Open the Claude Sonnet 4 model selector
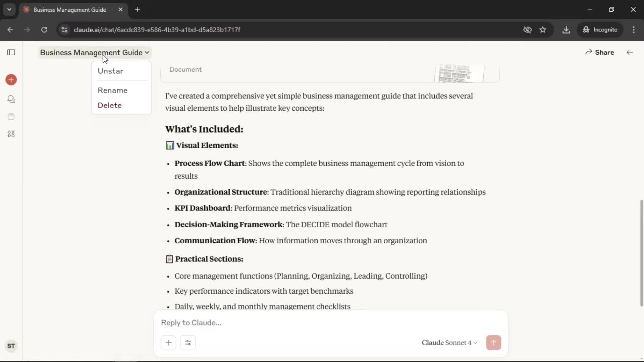This screenshot has height=362, width=644. (x=449, y=343)
